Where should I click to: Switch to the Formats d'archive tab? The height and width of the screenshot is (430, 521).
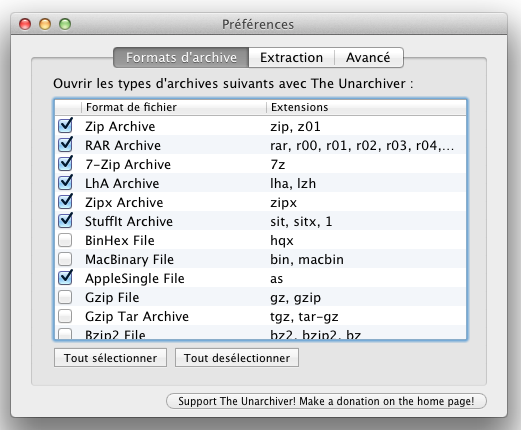tap(181, 58)
